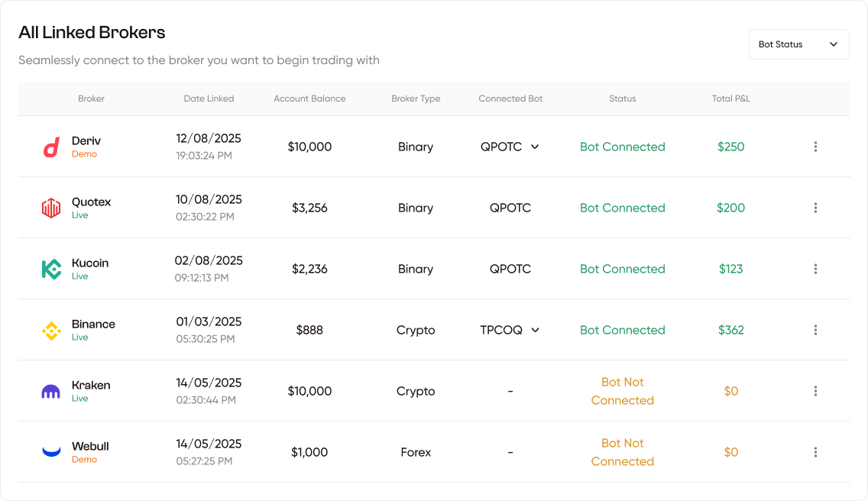Select the Kraken broker name
Screen dimensions: 868x501
tap(91, 386)
